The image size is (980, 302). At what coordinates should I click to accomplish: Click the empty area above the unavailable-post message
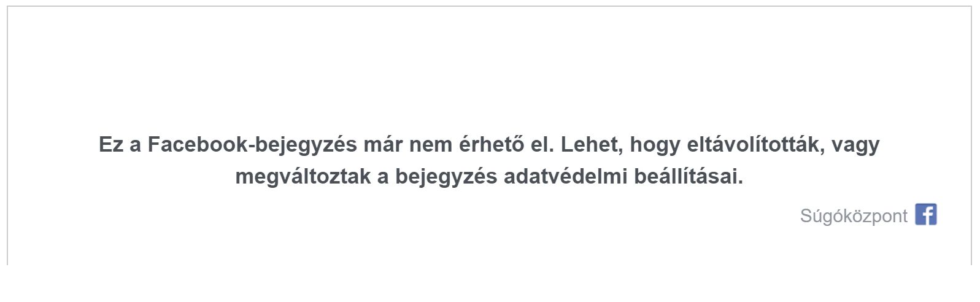tap(489, 68)
